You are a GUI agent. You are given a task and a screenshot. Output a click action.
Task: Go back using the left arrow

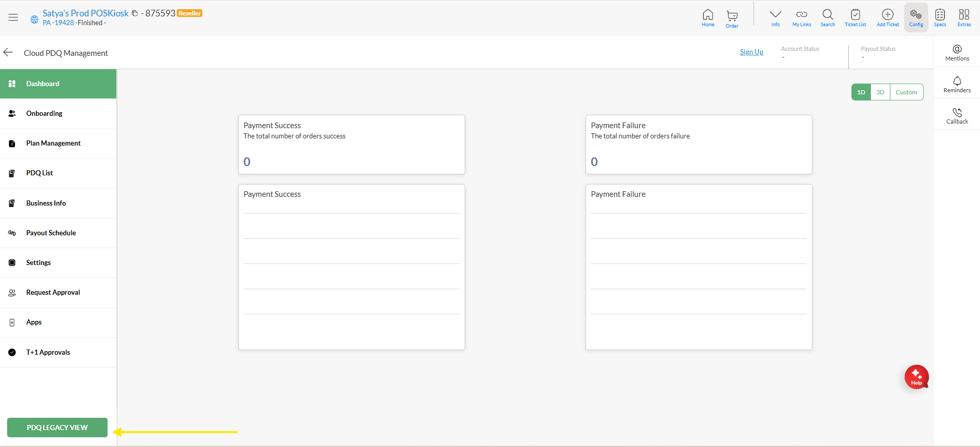tap(8, 53)
